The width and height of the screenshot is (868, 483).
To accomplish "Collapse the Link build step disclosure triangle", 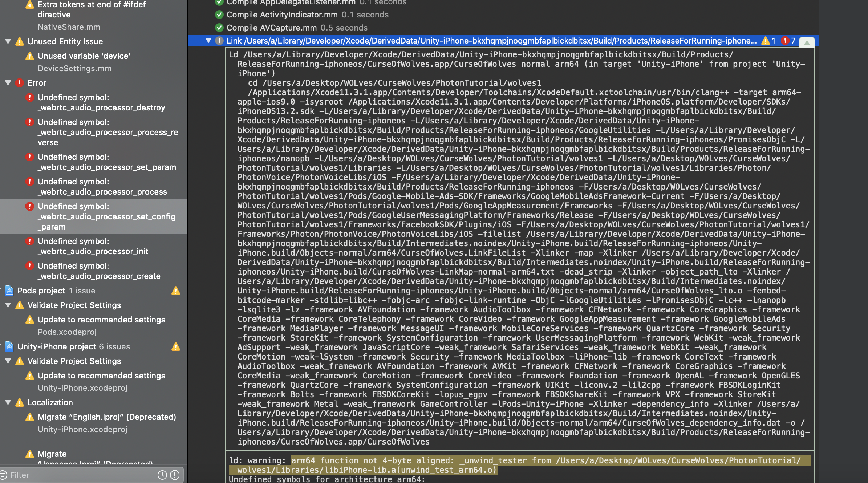I will pos(208,41).
